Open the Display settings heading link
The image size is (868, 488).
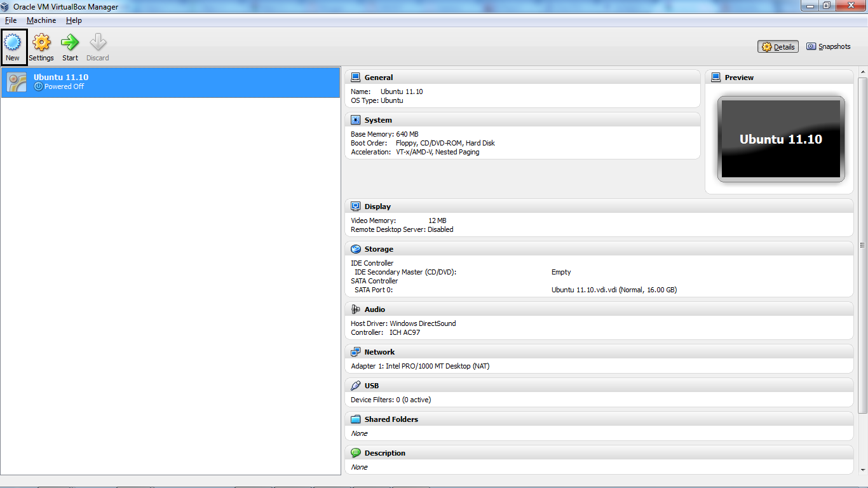click(x=377, y=207)
